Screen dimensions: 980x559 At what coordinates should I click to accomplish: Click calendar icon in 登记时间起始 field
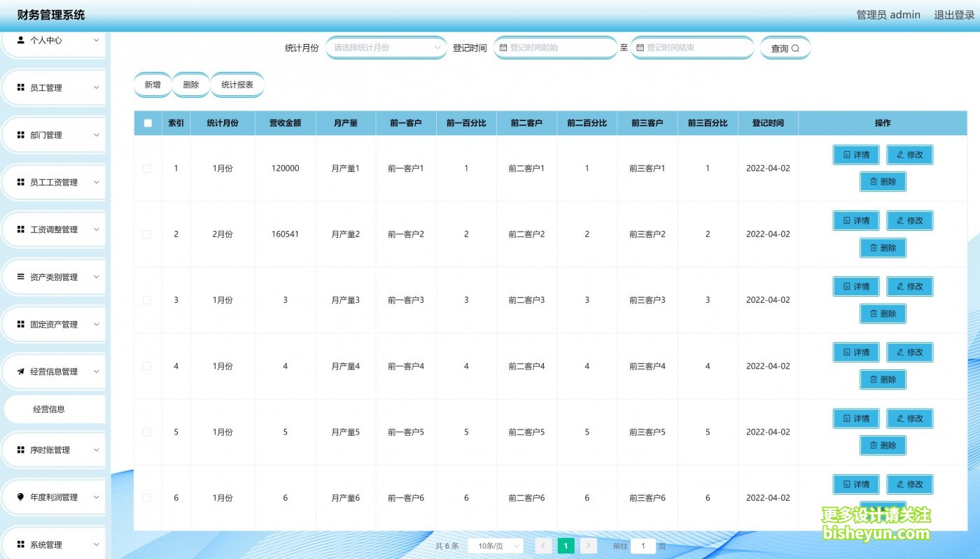(x=503, y=48)
